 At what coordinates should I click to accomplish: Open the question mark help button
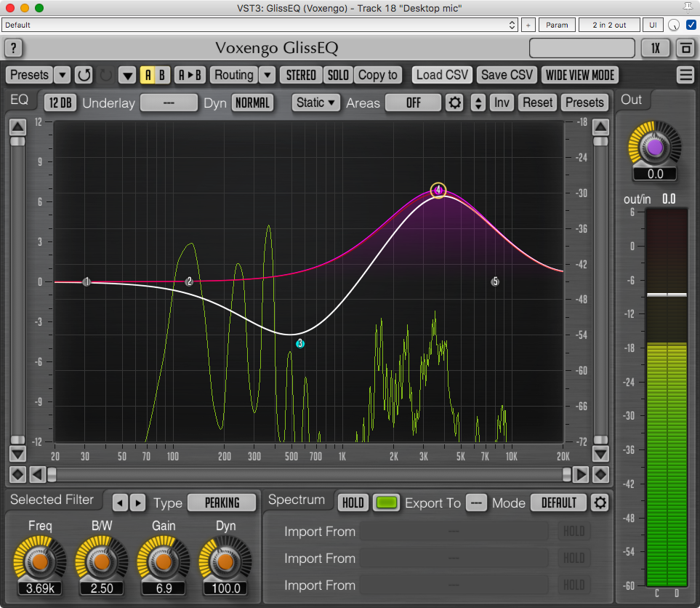tap(13, 48)
